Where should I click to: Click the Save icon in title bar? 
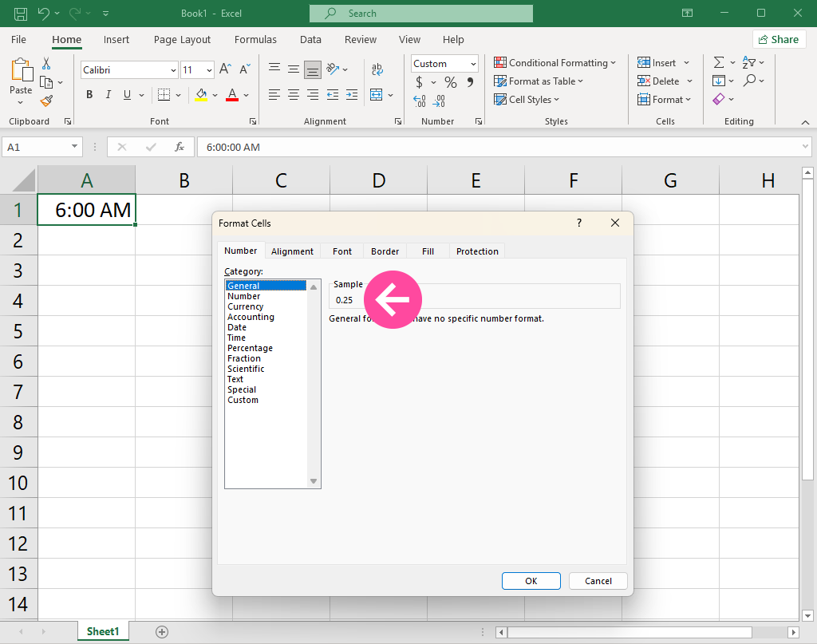point(21,14)
